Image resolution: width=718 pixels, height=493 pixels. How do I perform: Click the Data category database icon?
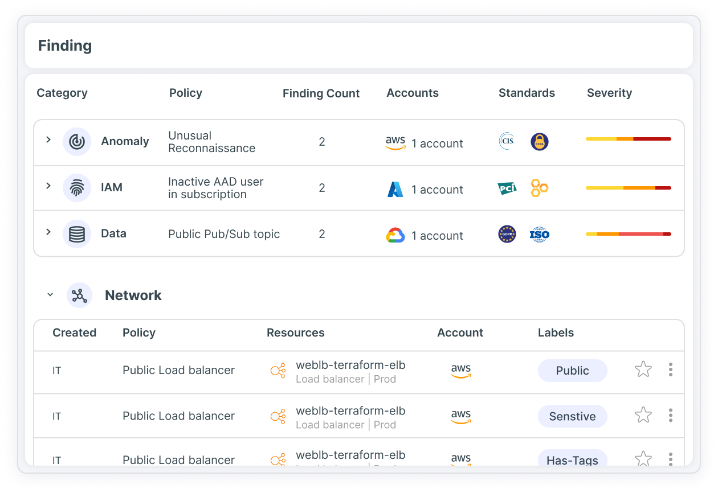click(77, 234)
